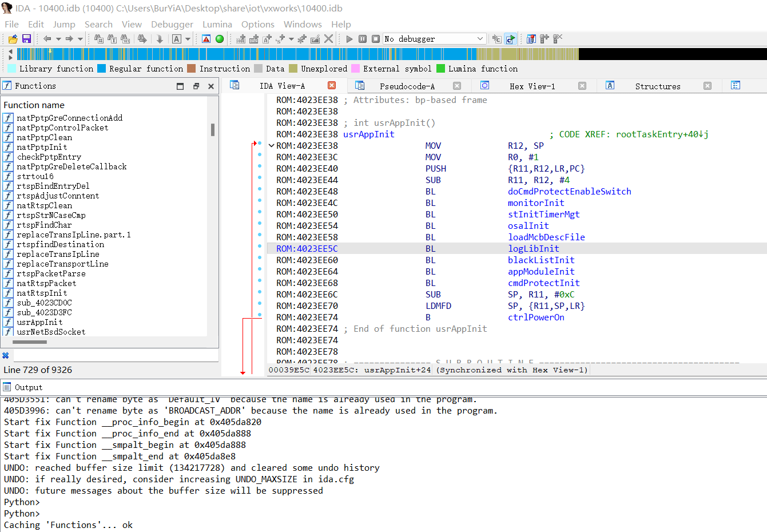This screenshot has width=767, height=532.
Task: Click the undefine X icon
Action: click(328, 39)
